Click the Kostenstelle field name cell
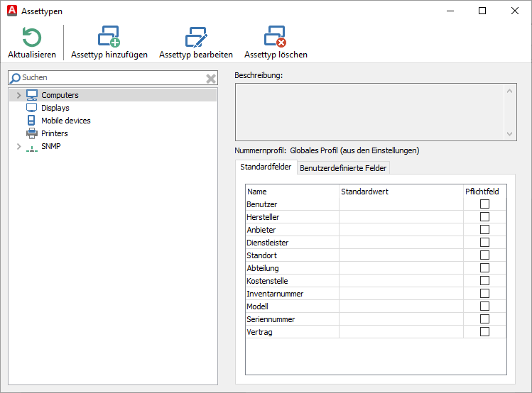The width and height of the screenshot is (532, 393). [292, 281]
